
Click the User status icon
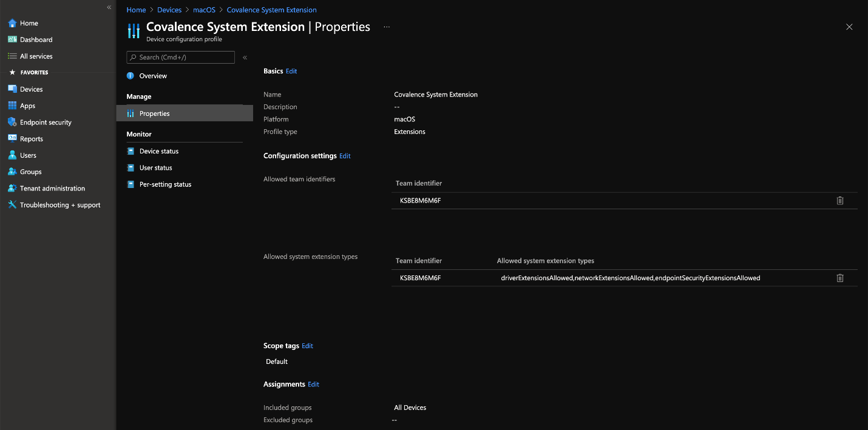(x=130, y=167)
